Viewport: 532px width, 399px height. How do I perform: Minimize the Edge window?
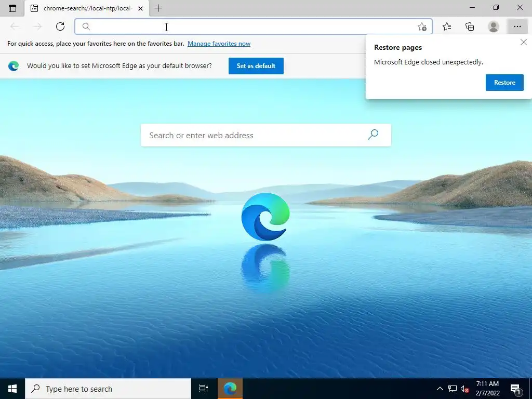(472, 7)
